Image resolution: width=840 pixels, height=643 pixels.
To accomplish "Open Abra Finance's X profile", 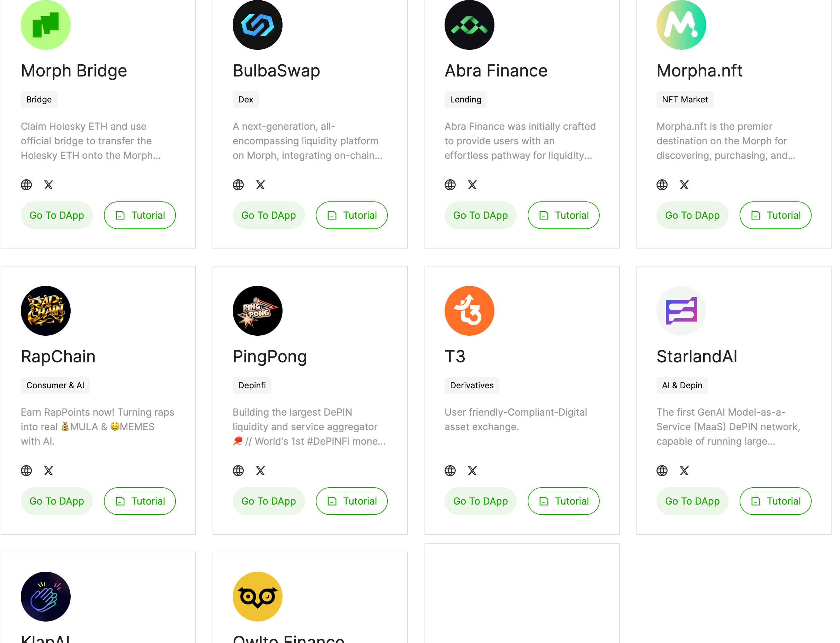I will (472, 184).
